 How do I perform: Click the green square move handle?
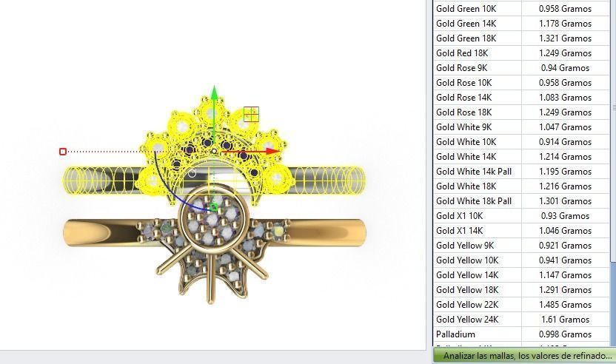pyautogui.click(x=214, y=207)
